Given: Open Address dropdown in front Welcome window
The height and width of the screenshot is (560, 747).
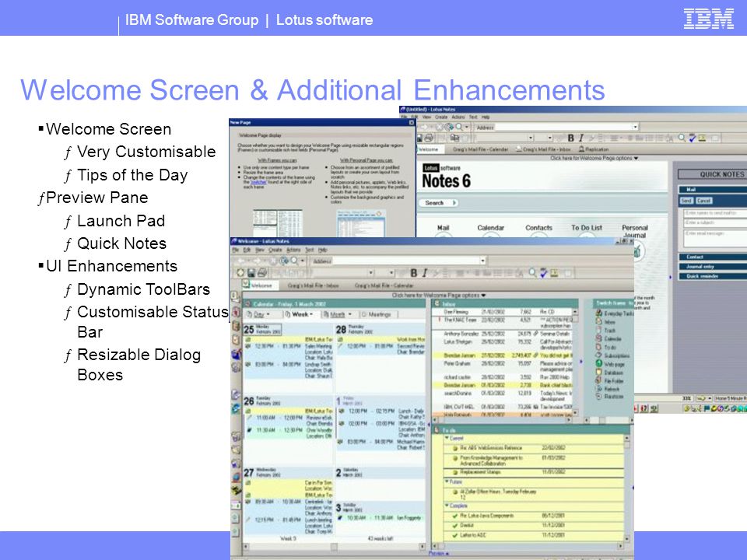Looking at the screenshot, I should pyautogui.click(x=482, y=261).
